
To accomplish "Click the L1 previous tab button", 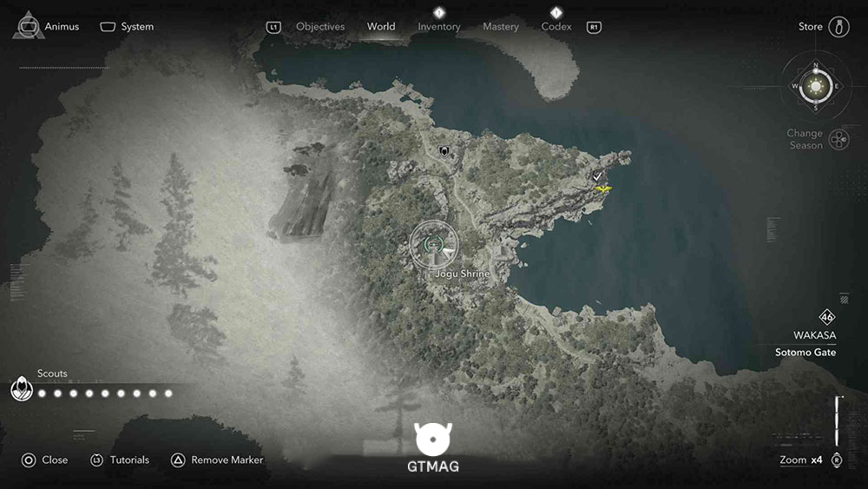I will (273, 27).
